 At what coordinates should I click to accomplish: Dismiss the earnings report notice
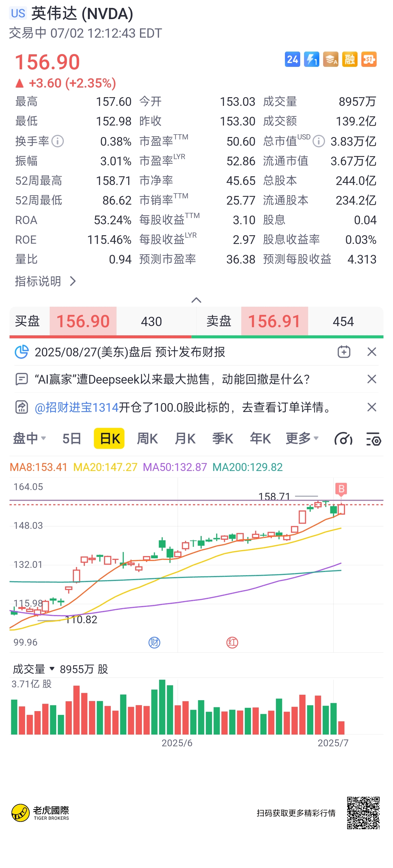372,352
